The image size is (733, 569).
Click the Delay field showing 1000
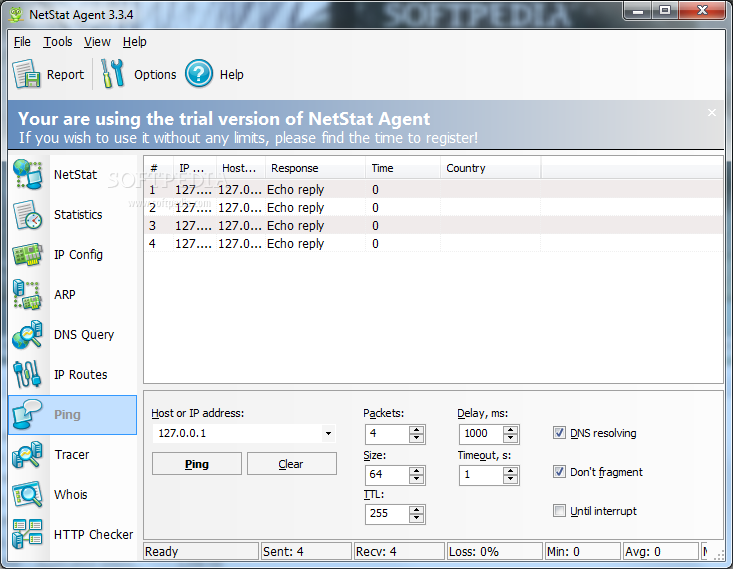pos(481,434)
